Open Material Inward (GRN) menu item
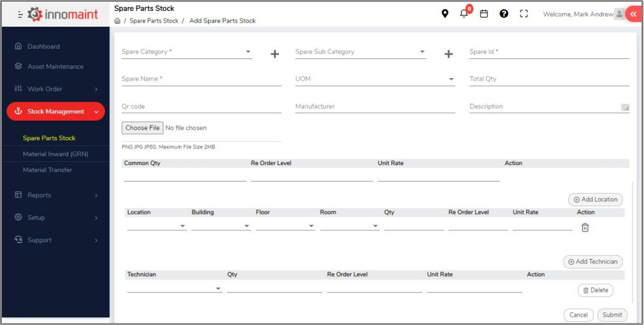 (55, 154)
